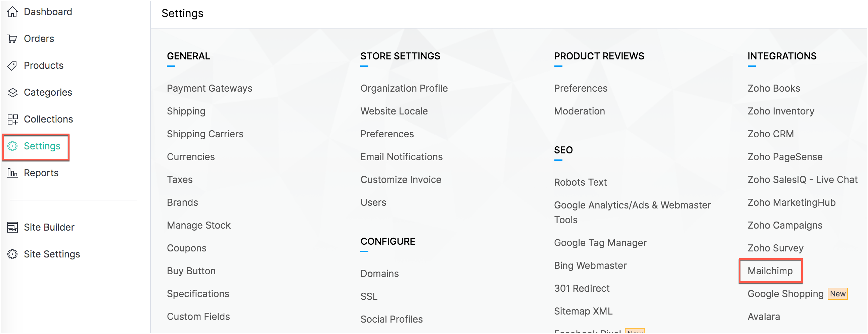Click the Collections grid icon
Screen dimensions: 868x334
click(x=12, y=119)
